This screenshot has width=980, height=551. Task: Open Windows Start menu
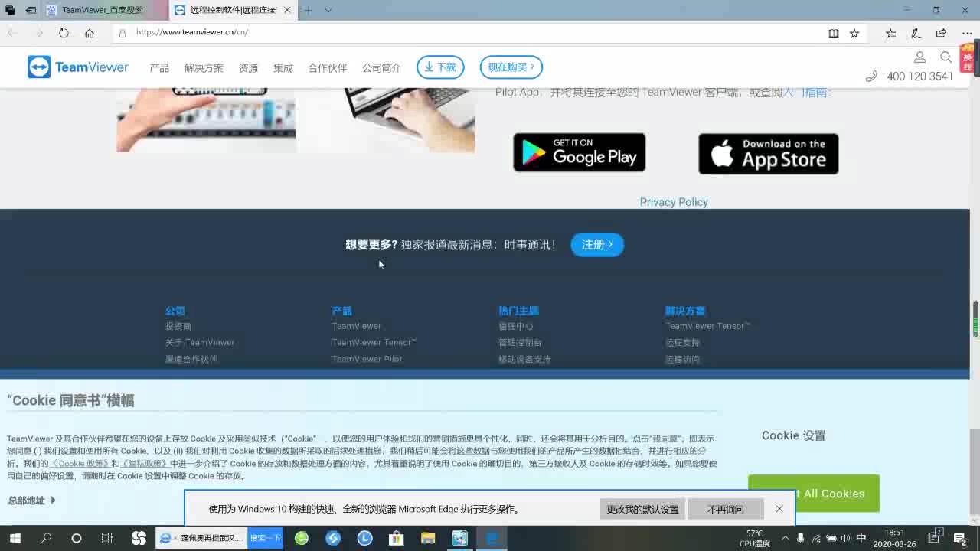pos(15,538)
